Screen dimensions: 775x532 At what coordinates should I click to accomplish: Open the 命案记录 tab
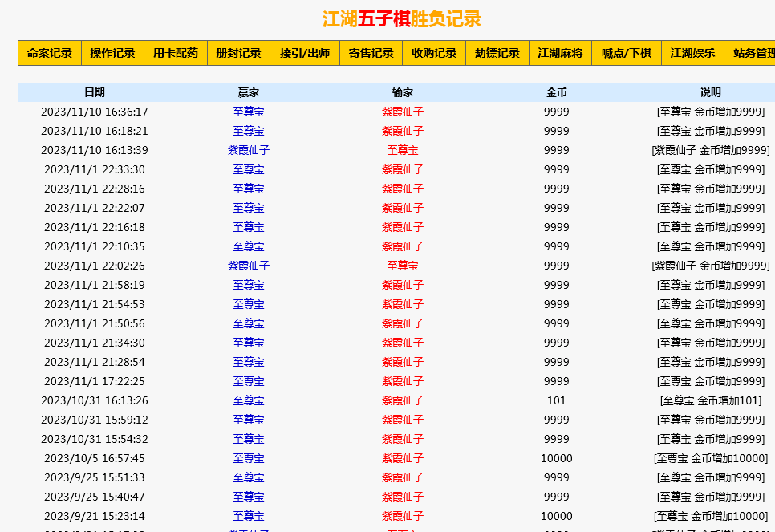coord(50,53)
